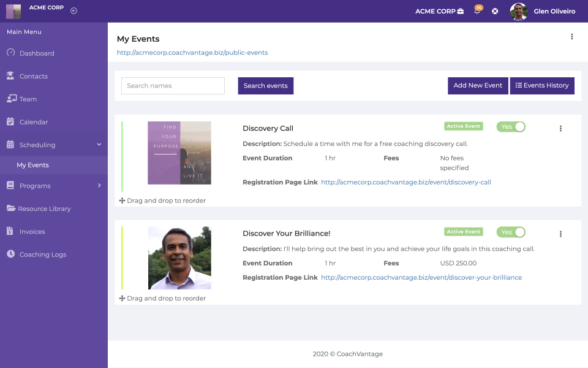Select My Events in sidebar
The image size is (588, 368).
coord(33,165)
